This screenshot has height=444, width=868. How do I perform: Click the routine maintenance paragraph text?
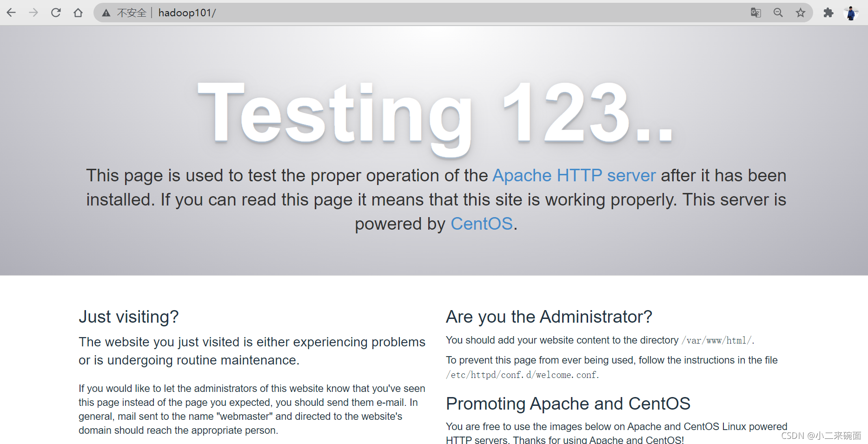coord(252,351)
